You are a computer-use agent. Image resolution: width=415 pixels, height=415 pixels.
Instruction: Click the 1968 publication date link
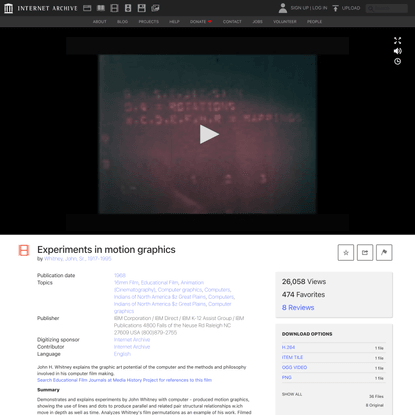click(x=120, y=275)
